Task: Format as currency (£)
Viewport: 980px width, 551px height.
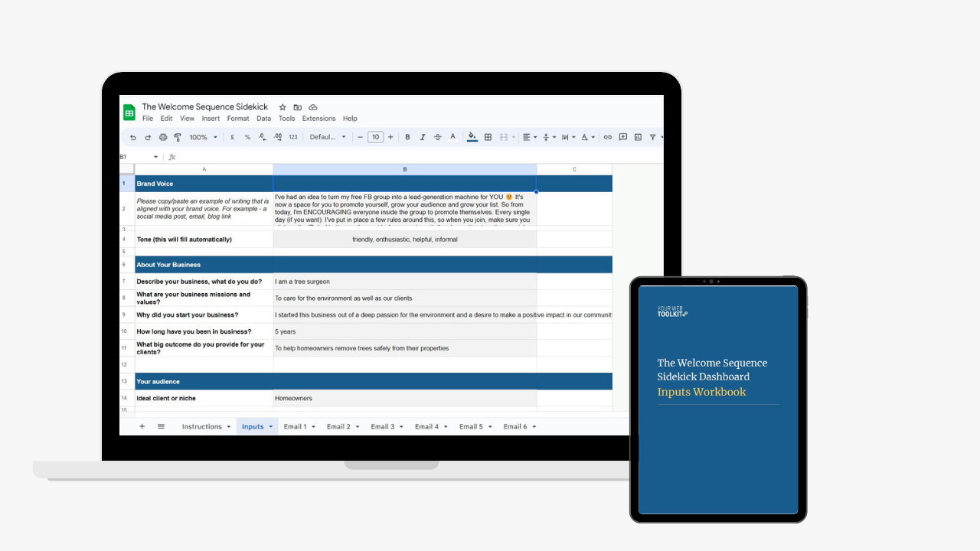Action: point(233,138)
